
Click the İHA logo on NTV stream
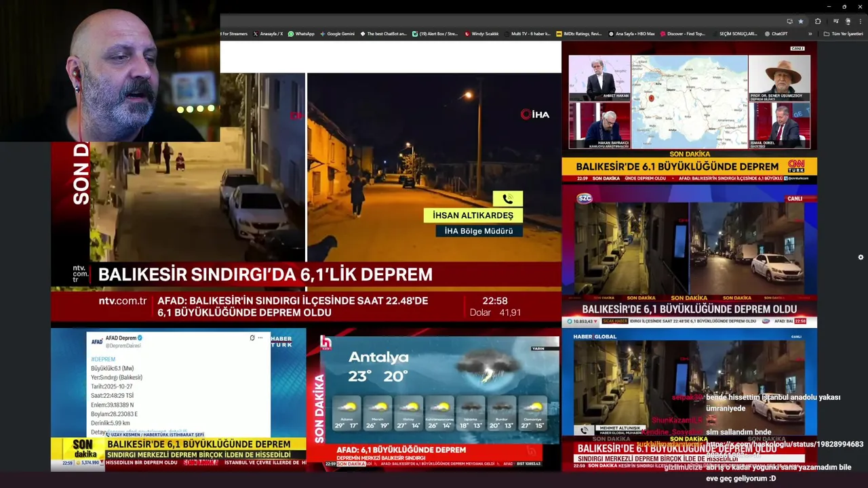[535, 115]
